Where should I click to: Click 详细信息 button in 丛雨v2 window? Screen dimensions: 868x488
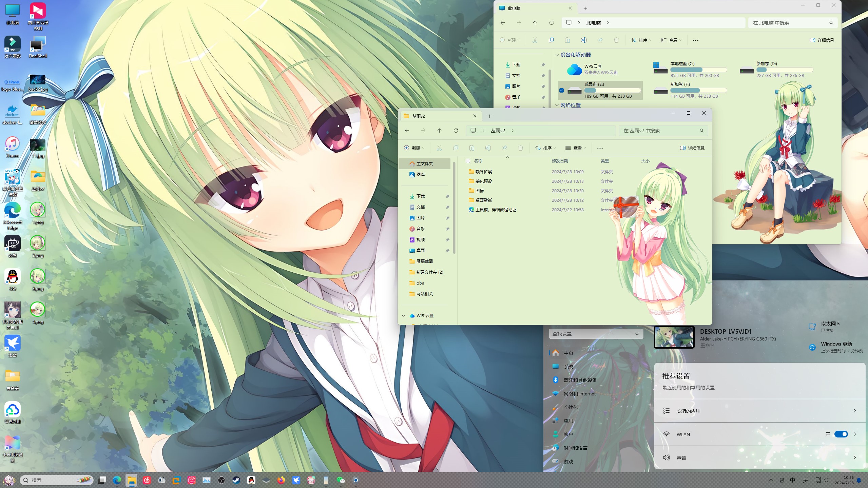(692, 148)
